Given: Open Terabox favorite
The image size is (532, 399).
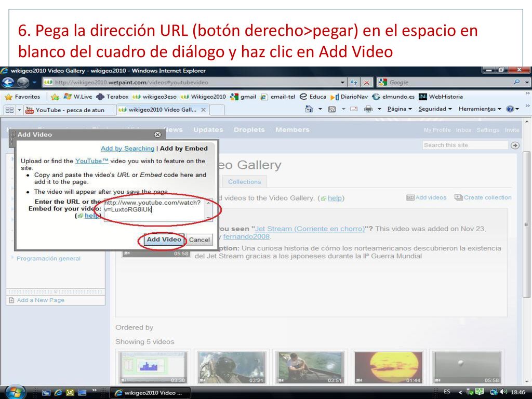Looking at the screenshot, I should click(112, 97).
